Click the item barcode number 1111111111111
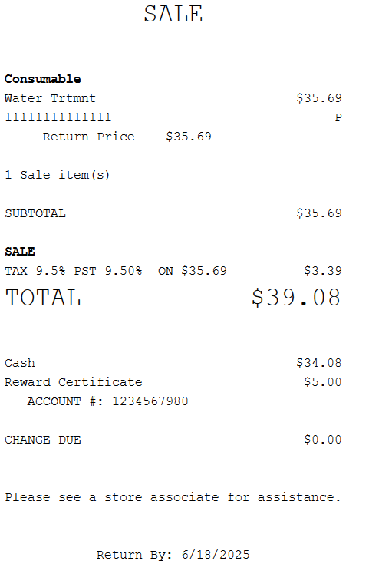 coord(58,117)
